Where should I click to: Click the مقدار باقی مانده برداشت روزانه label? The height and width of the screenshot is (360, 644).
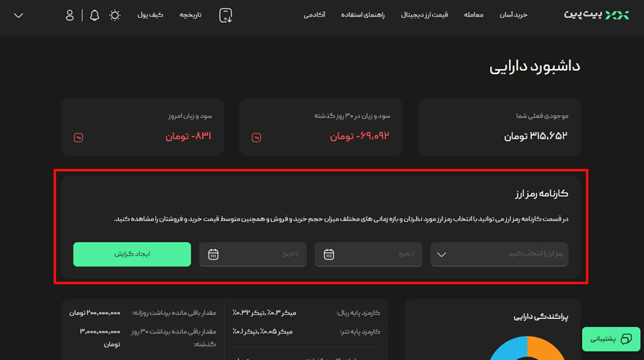pos(174,313)
